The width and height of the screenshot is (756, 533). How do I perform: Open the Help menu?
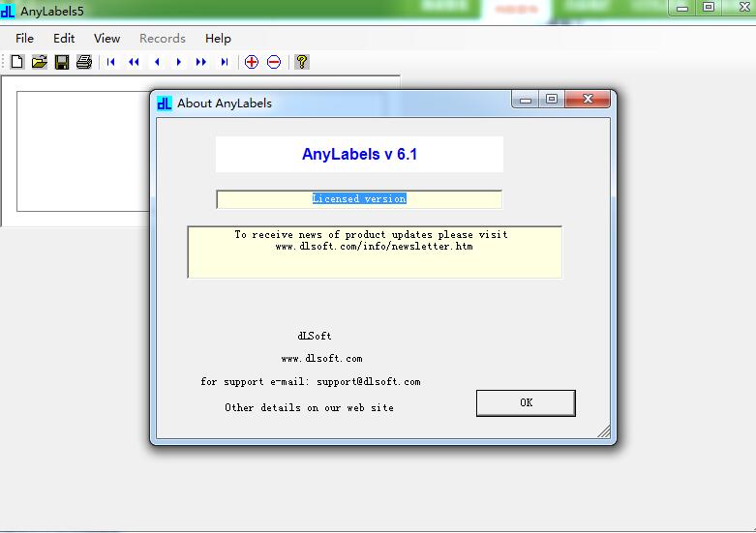tap(218, 39)
